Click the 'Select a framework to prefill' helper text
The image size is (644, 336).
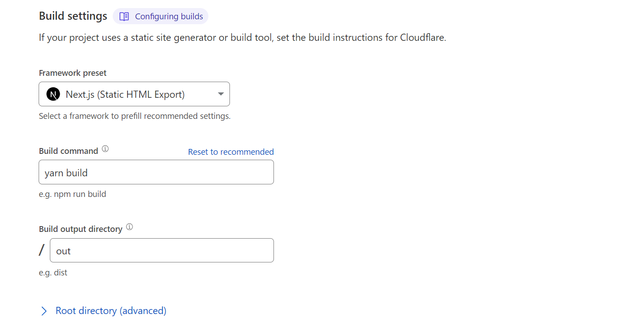[134, 116]
